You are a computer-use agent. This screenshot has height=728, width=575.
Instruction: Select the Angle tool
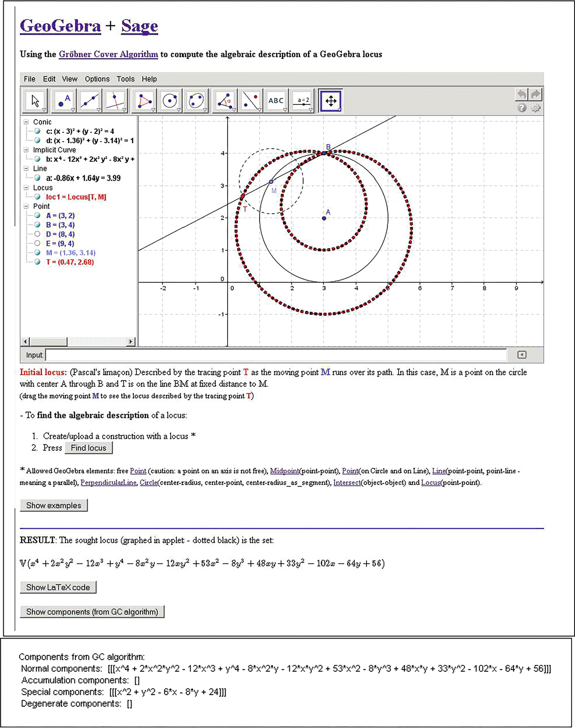(225, 101)
